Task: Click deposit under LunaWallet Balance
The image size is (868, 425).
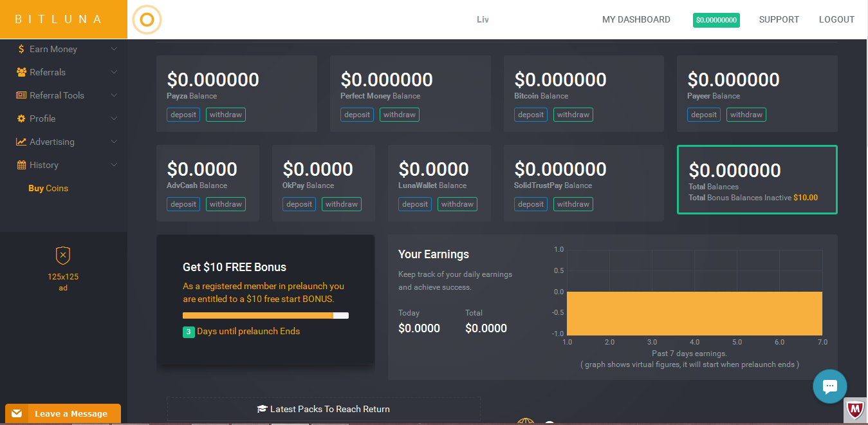Action: [415, 204]
